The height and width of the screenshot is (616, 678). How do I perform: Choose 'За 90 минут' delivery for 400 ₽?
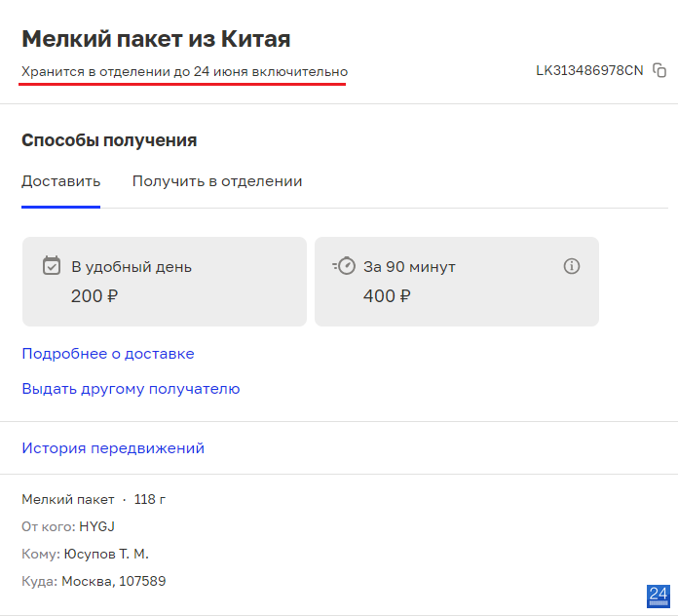click(x=457, y=282)
